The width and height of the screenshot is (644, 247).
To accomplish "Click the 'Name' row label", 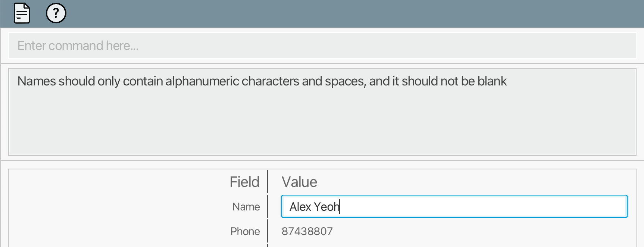I will (x=246, y=207).
